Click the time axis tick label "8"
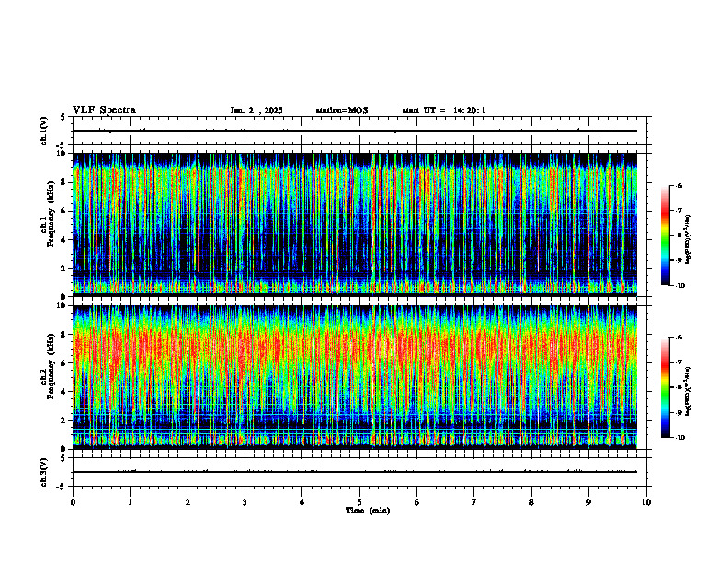728x563 pixels. click(x=531, y=502)
